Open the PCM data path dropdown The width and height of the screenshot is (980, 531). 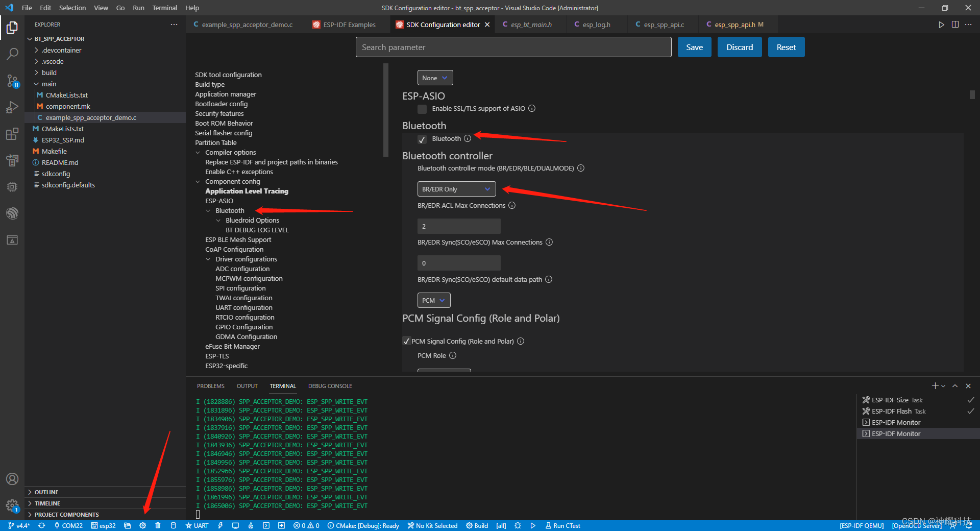(x=433, y=300)
